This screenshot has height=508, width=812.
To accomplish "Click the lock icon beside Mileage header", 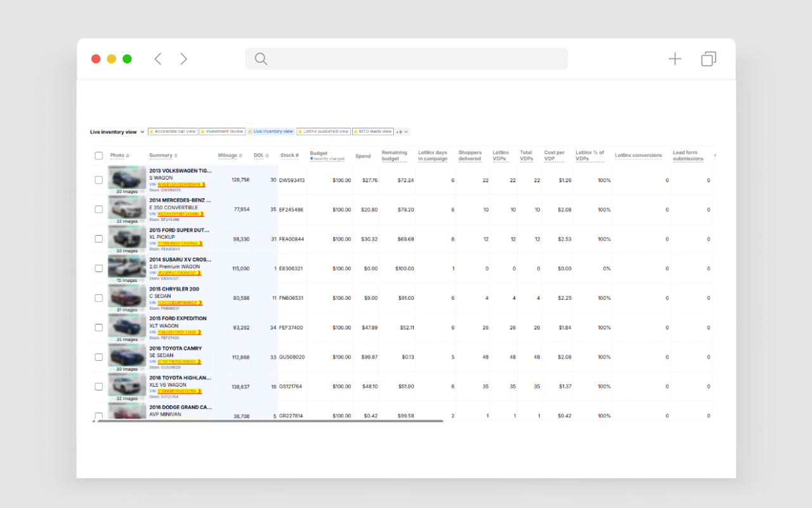I will pos(240,156).
